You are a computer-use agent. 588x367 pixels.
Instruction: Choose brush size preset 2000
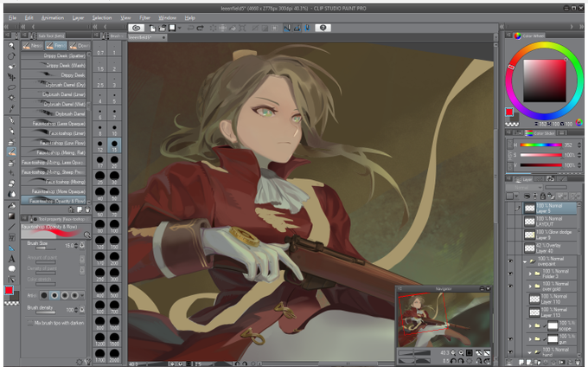click(x=114, y=356)
